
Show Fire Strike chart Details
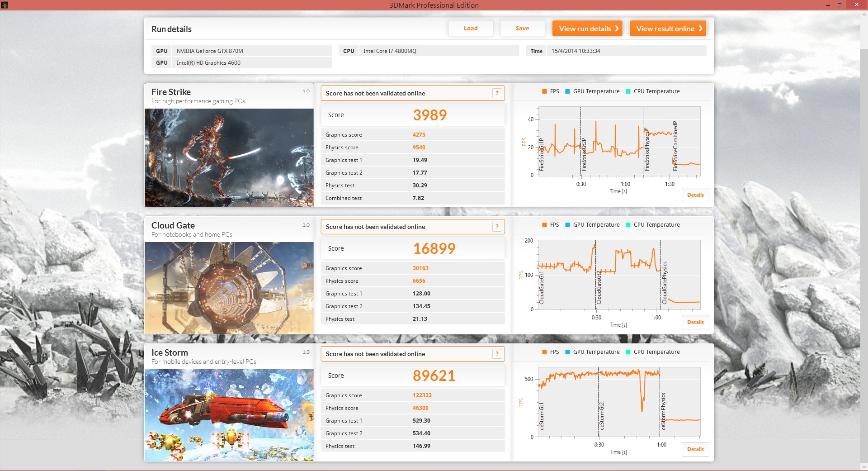pos(695,195)
